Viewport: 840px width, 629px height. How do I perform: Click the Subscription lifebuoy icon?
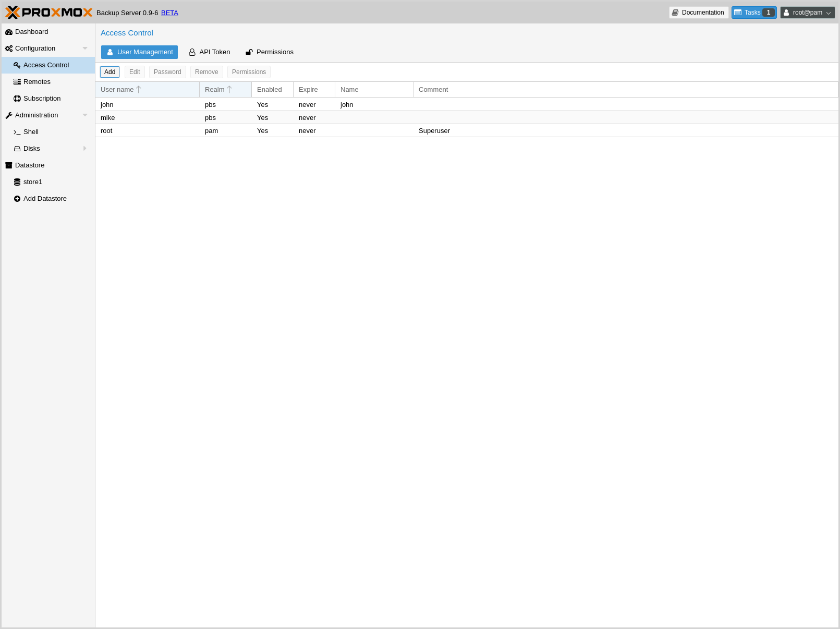pyautogui.click(x=17, y=99)
